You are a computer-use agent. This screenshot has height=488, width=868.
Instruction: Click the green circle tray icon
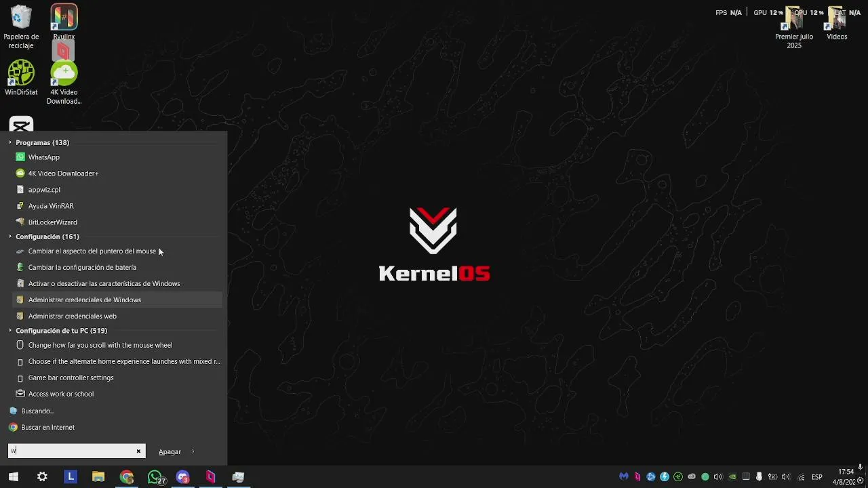[705, 476]
